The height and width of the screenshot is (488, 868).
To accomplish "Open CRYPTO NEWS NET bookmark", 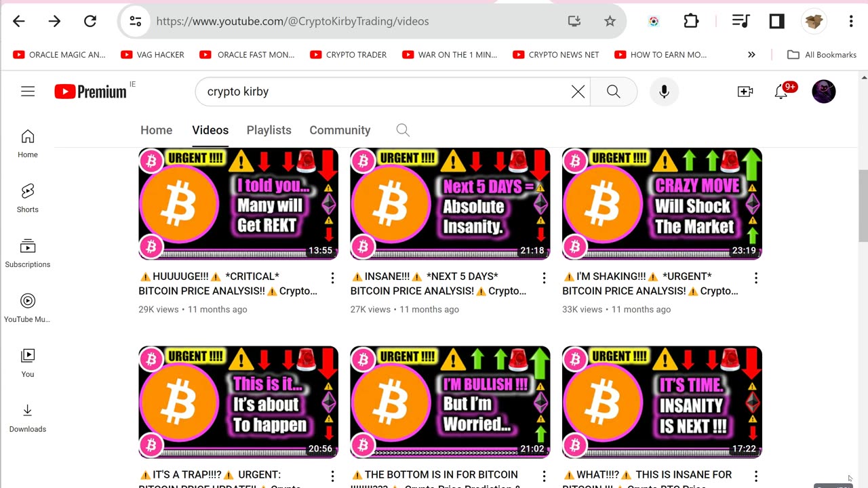I will [556, 55].
